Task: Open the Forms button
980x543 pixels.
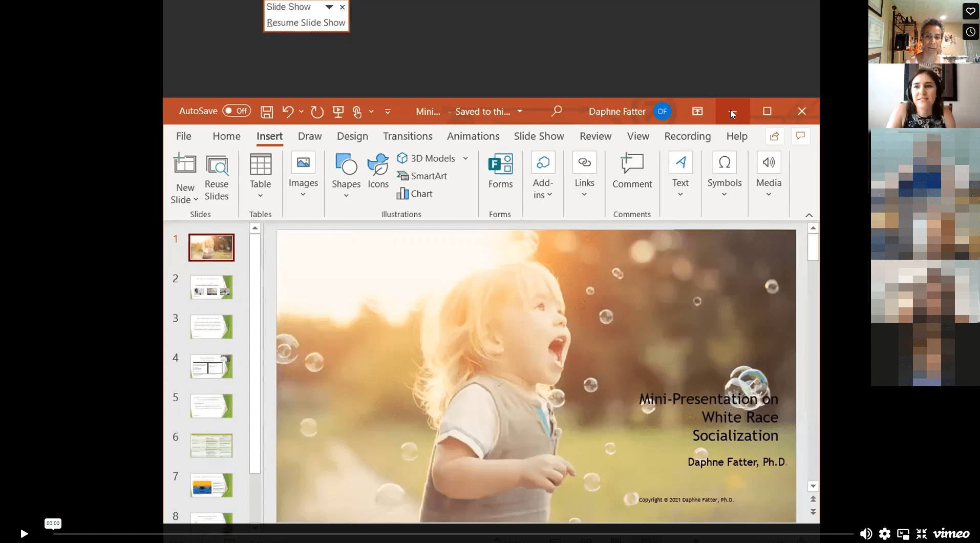Action: [500, 171]
